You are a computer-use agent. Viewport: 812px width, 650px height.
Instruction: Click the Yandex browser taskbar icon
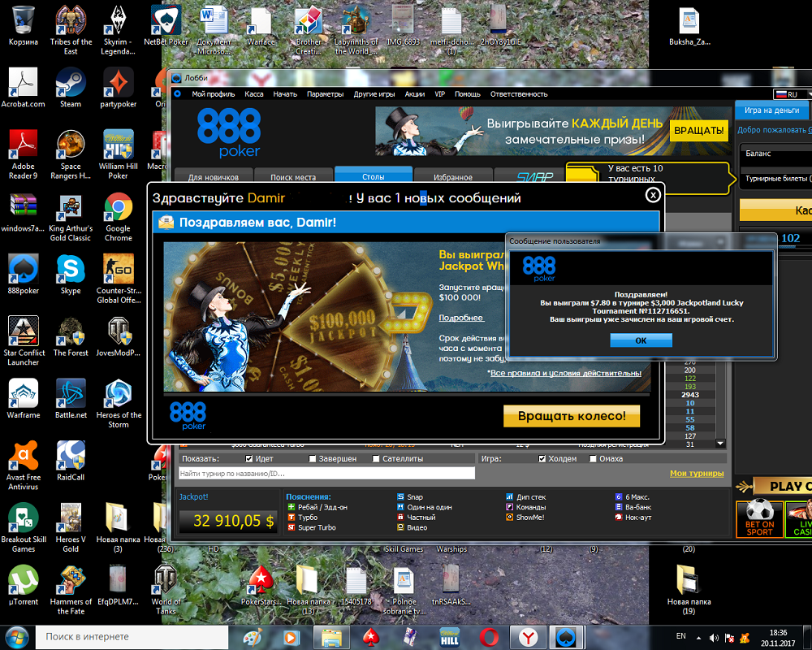(529, 638)
